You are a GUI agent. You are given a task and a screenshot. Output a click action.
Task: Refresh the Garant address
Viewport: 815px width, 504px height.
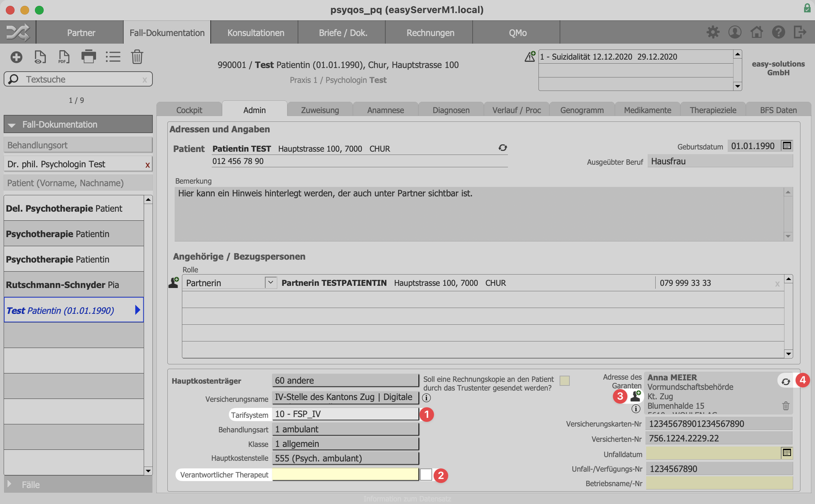pos(786,381)
